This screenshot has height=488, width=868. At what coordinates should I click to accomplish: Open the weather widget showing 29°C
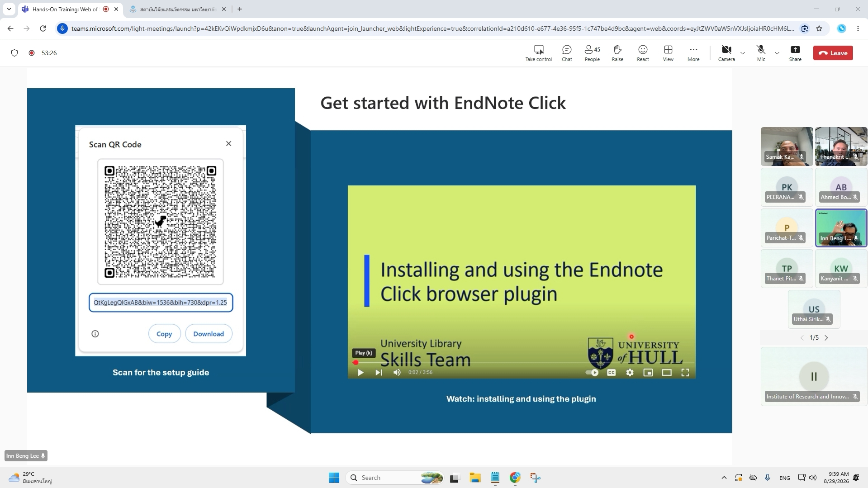pyautogui.click(x=31, y=478)
